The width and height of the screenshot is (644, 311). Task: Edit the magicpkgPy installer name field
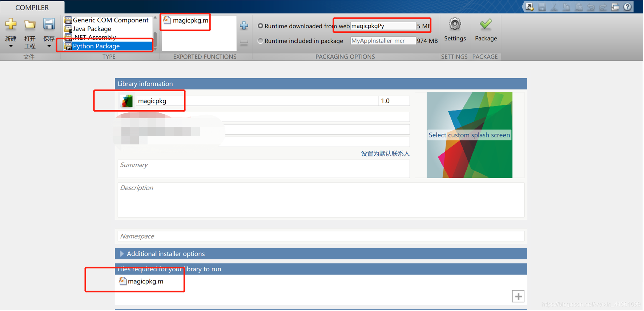click(x=383, y=26)
